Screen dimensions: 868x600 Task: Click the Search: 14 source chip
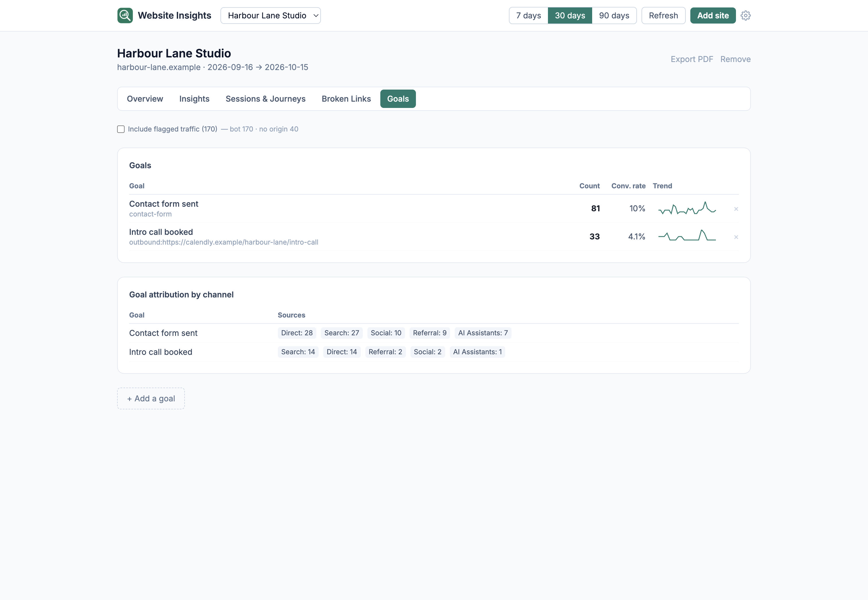[298, 352]
